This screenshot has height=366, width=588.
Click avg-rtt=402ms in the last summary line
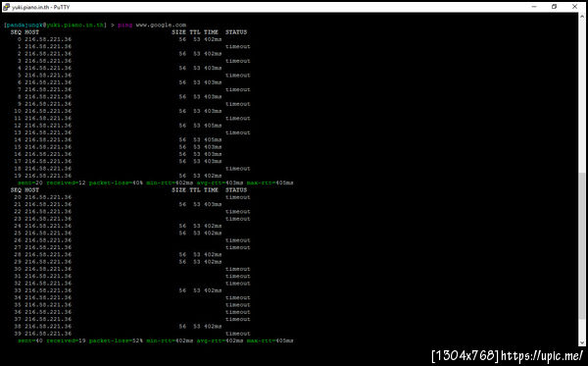(x=220, y=340)
